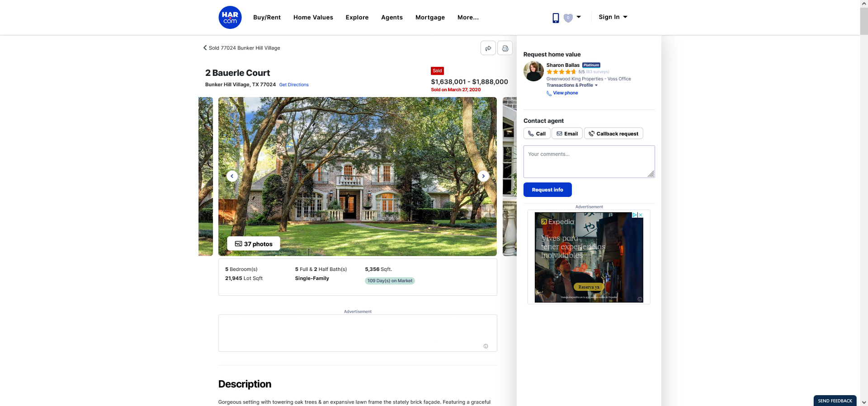Click the red Sold status badge
Image resolution: width=868 pixels, height=406 pixels.
coord(437,71)
